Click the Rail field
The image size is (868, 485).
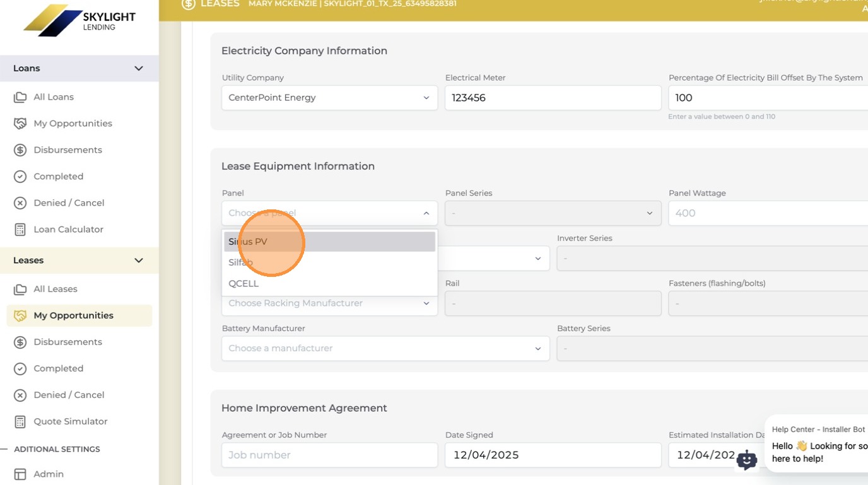click(x=553, y=303)
